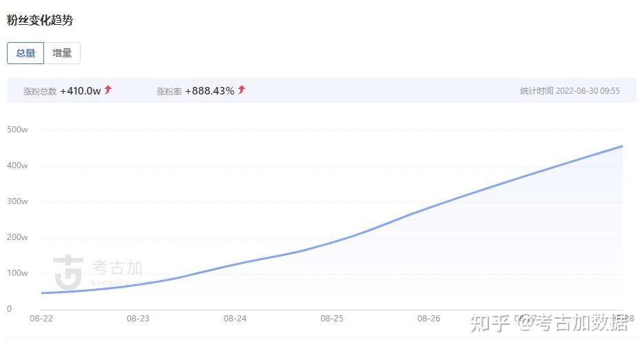Click the 300w y-axis label
Screen dimensions: 644x349
17,201
